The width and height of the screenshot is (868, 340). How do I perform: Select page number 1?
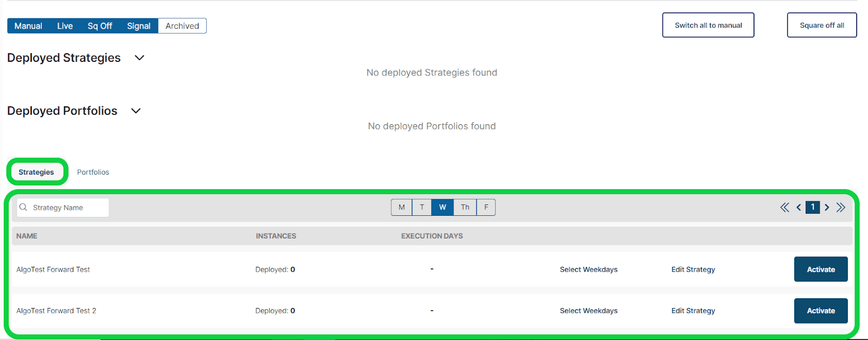pos(813,207)
